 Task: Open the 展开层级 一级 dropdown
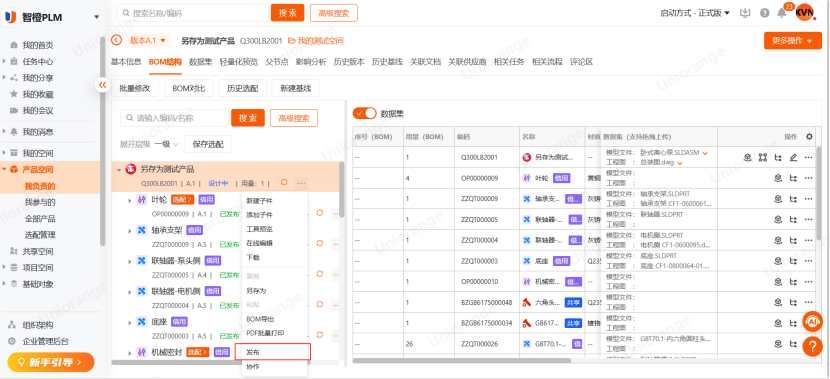click(166, 144)
